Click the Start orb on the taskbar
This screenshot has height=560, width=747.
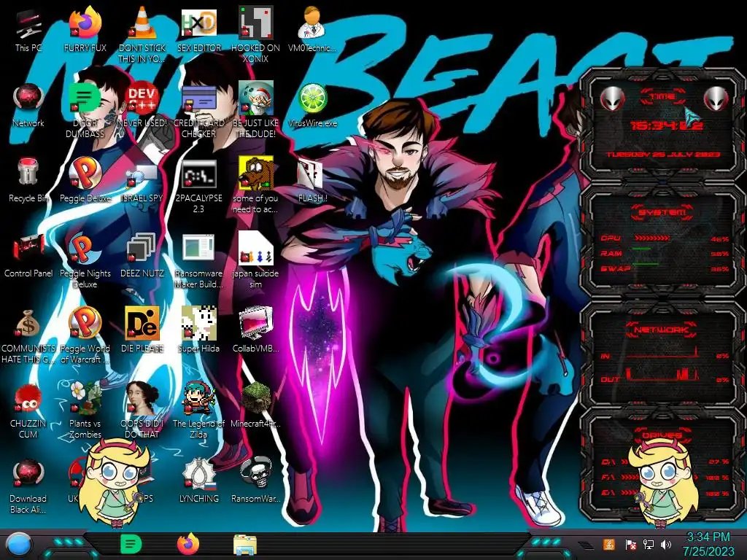click(18, 545)
